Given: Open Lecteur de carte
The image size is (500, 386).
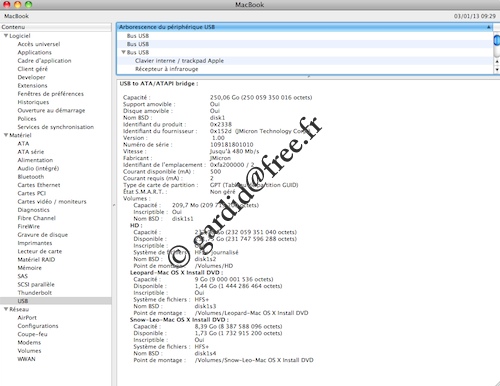Looking at the screenshot, I should point(39,251).
